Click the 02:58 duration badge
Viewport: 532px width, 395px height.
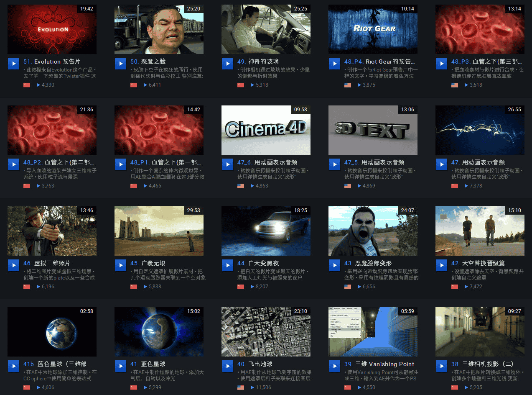click(86, 311)
